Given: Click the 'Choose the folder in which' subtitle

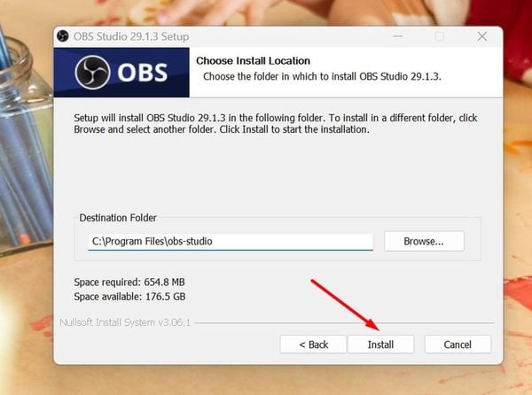Looking at the screenshot, I should tap(322, 76).
